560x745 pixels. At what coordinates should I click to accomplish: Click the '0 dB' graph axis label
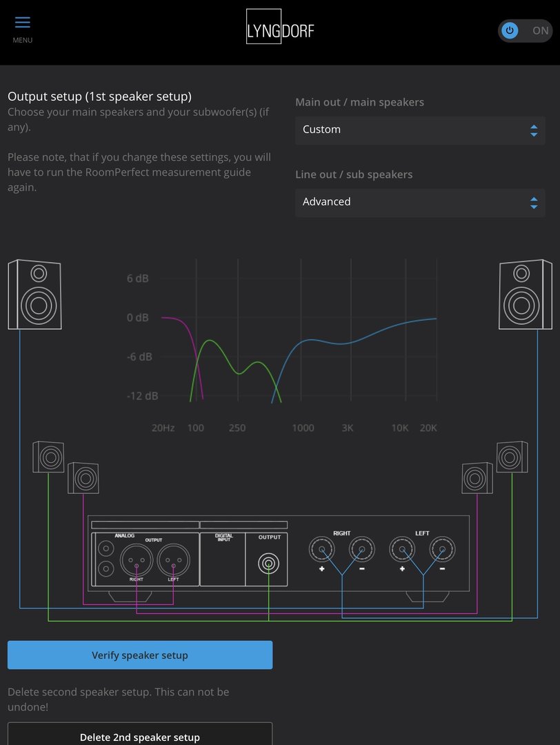(x=138, y=317)
